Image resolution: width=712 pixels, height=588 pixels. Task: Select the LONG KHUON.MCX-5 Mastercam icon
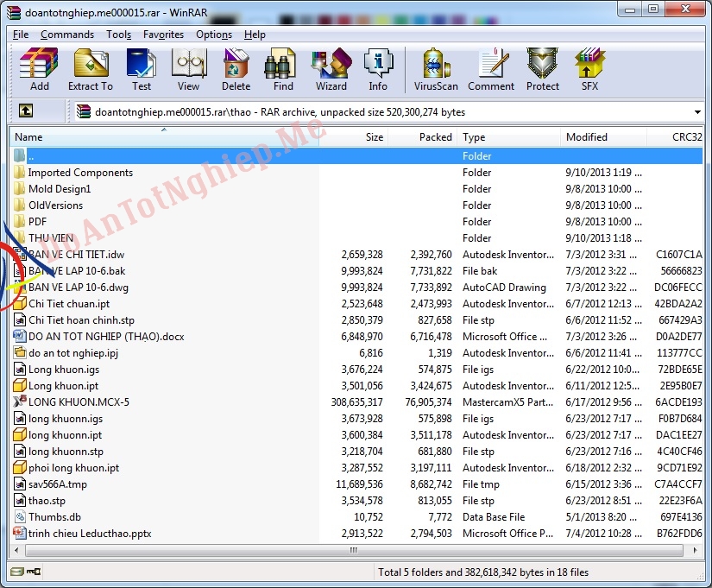click(x=20, y=401)
